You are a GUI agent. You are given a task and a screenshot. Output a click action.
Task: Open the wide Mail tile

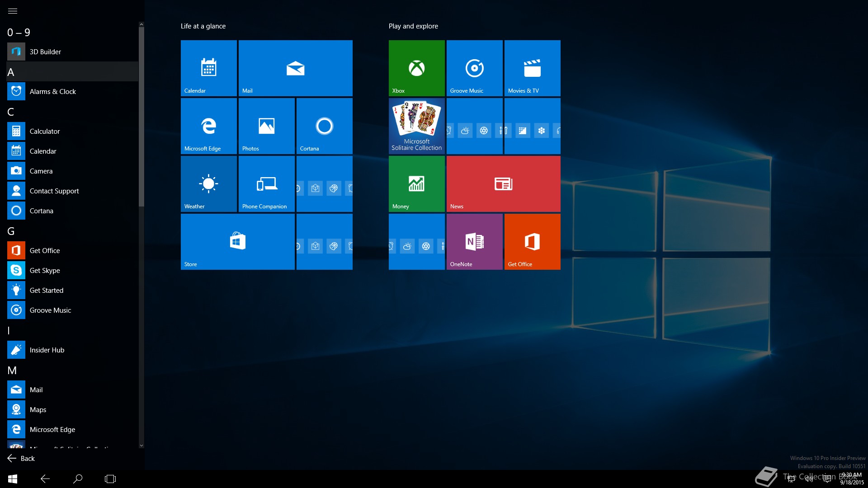[x=296, y=68]
